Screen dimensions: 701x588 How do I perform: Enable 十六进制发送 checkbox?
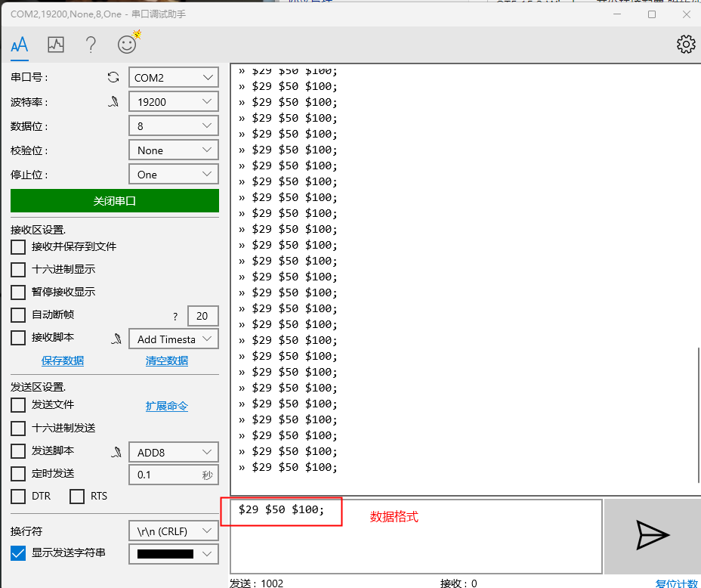(x=18, y=428)
